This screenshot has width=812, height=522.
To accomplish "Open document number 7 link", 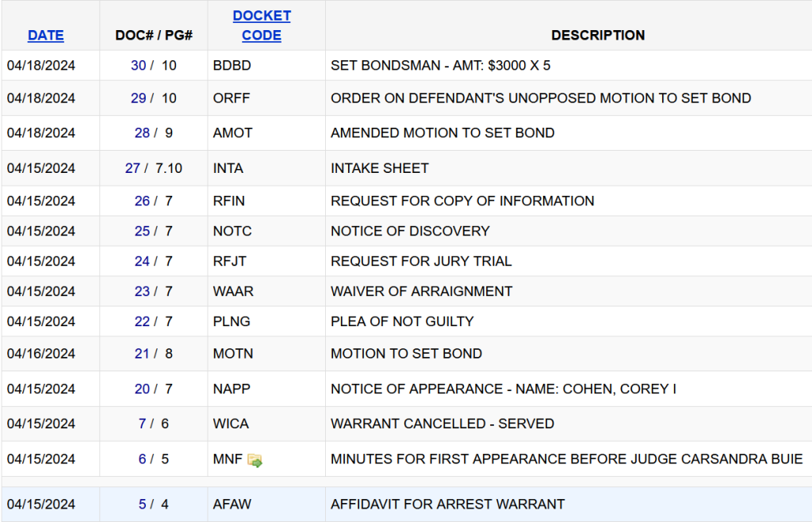I will point(142,424).
